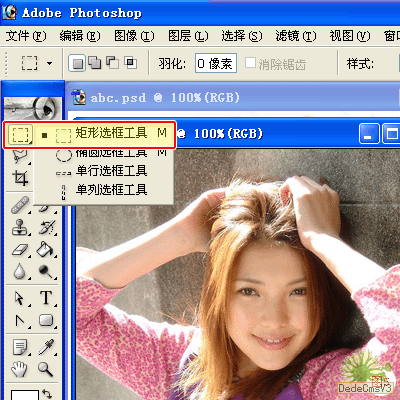Click the abc.psd document window icon

tap(79, 97)
